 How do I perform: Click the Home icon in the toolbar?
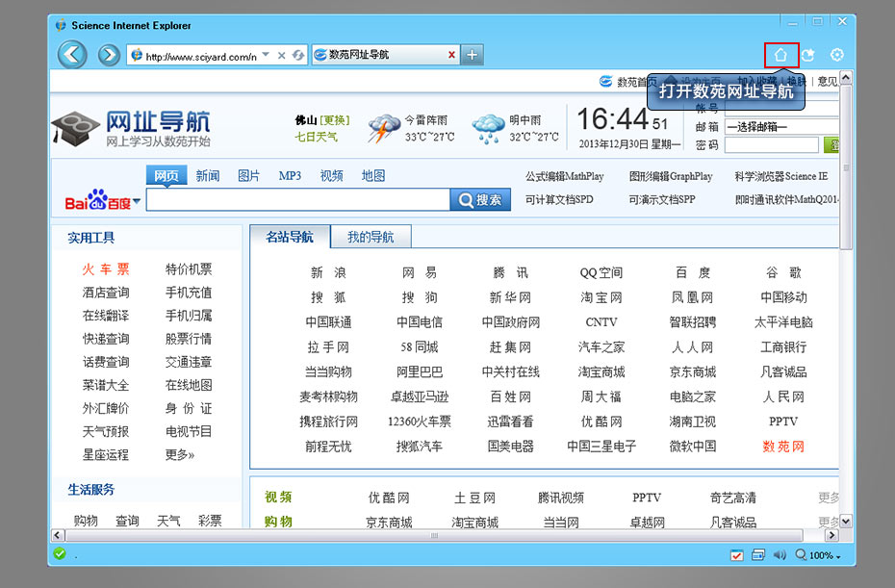780,55
